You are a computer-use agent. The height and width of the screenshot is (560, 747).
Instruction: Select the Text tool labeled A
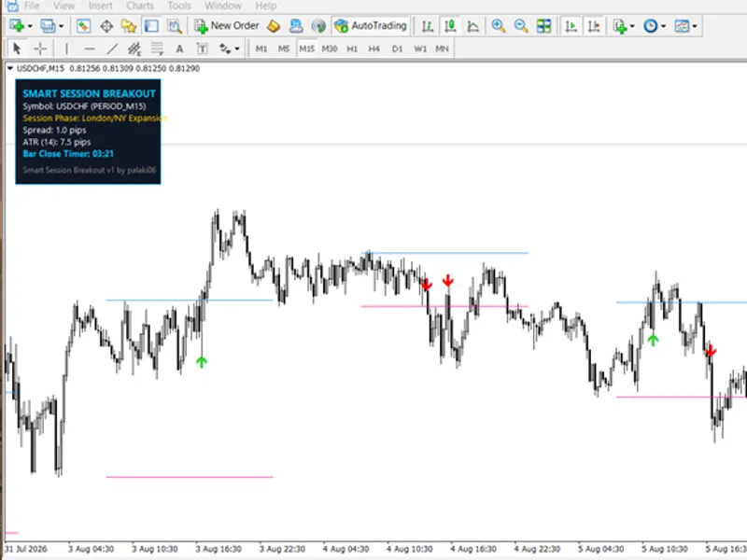click(179, 49)
